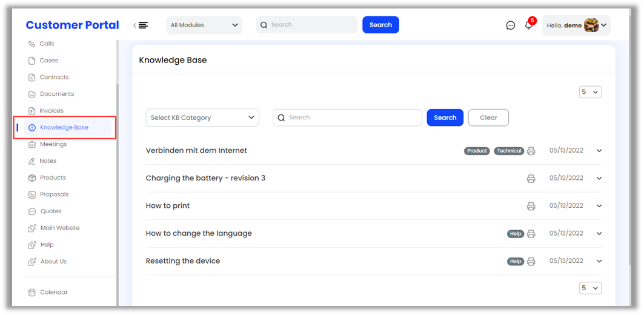This screenshot has width=644, height=315.
Task: Click the notifications bell icon
Action: coord(529,25)
